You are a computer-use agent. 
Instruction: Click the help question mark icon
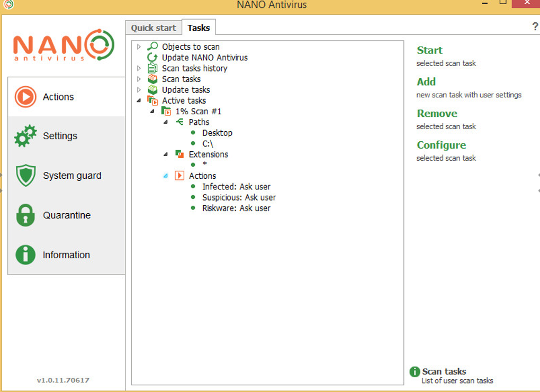click(x=535, y=26)
